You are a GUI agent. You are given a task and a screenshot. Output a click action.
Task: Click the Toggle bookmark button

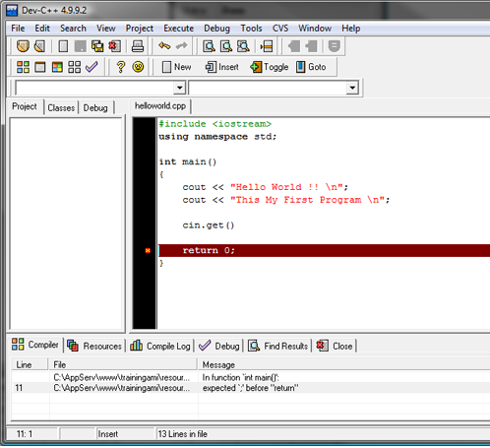[x=270, y=67]
